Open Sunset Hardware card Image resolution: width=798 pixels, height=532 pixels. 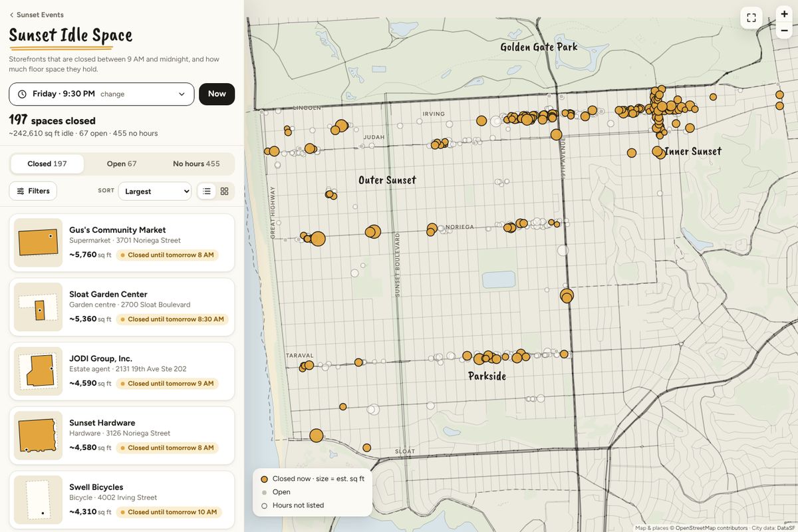[x=122, y=436]
